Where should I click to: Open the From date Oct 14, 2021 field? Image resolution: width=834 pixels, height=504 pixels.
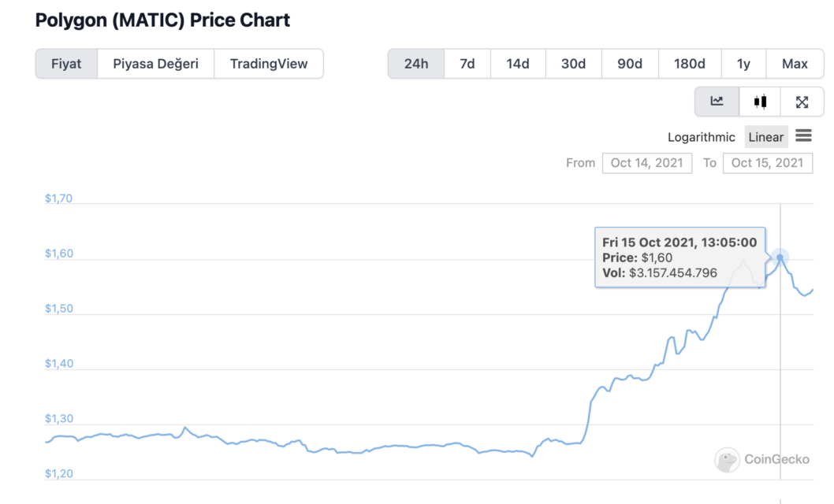646,163
